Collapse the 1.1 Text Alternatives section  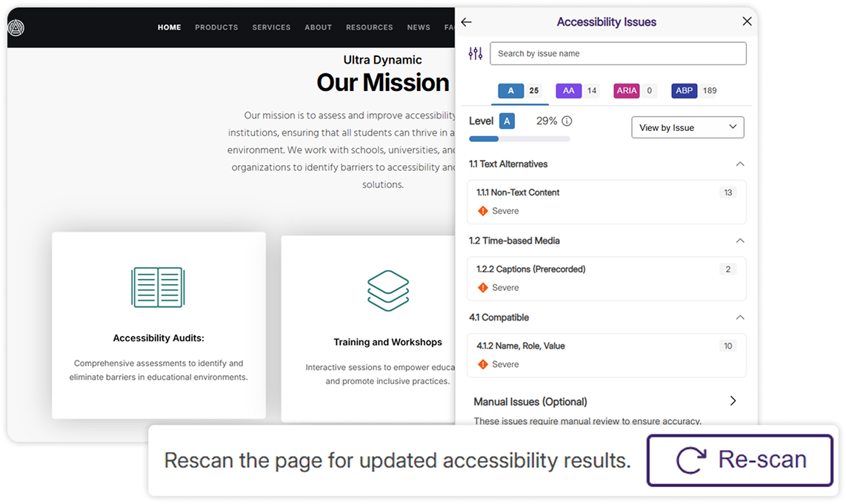(739, 164)
